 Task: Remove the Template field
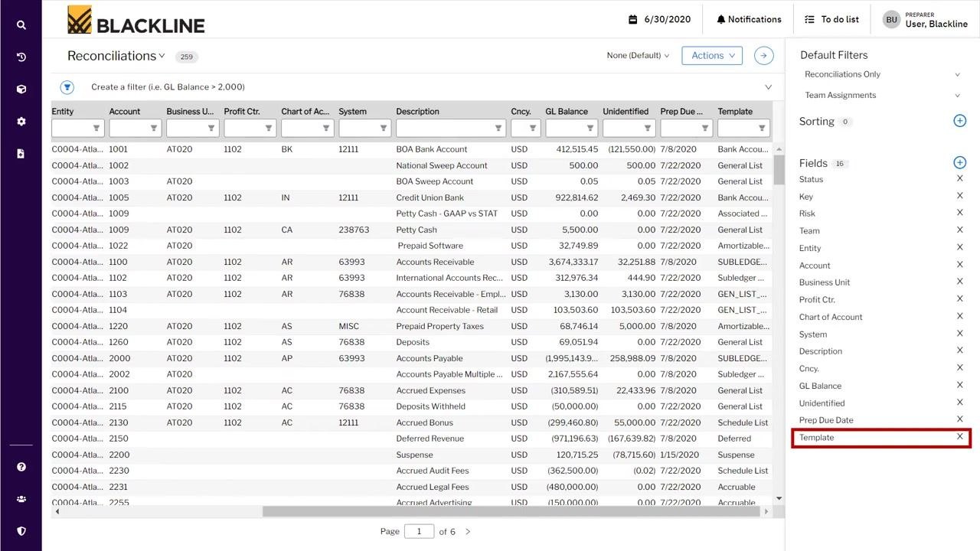pyautogui.click(x=959, y=437)
